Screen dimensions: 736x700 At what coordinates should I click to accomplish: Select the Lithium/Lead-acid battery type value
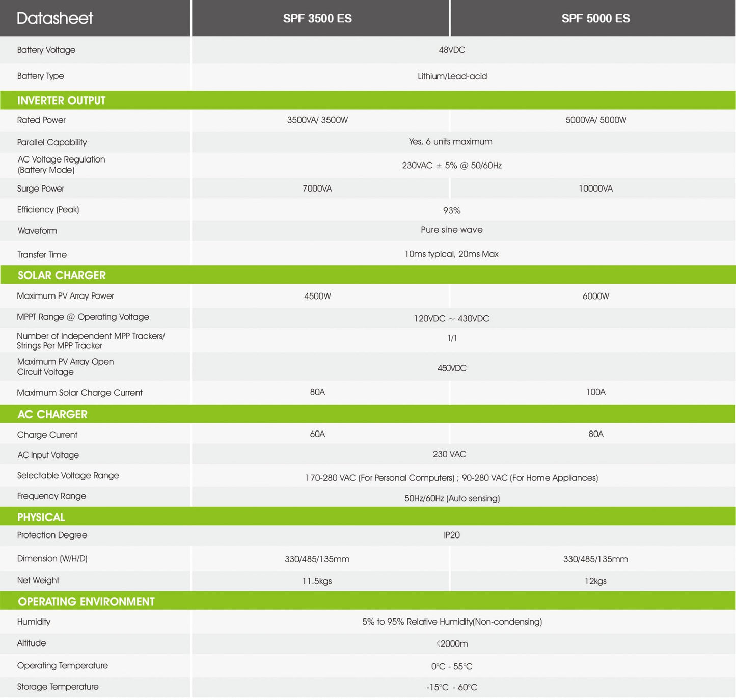[x=452, y=76]
